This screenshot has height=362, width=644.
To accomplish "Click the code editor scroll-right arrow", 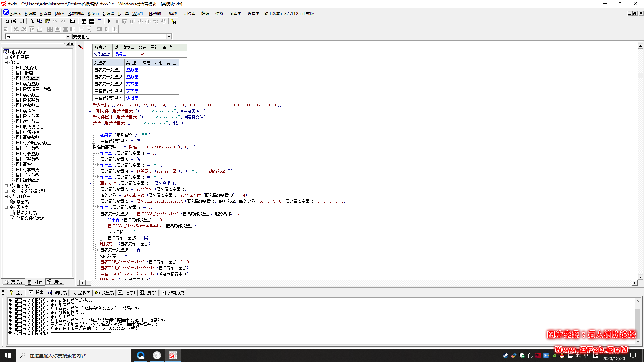I will [x=634, y=283].
